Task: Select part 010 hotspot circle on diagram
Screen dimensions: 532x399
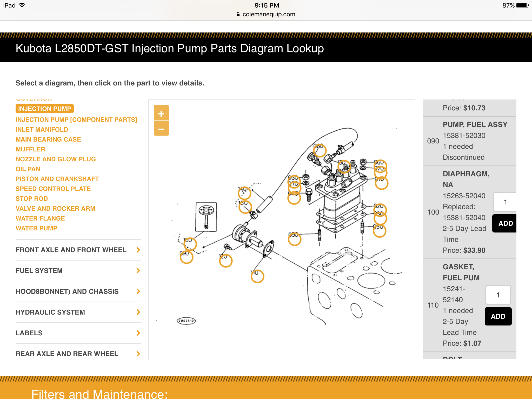Action: tap(382, 183)
